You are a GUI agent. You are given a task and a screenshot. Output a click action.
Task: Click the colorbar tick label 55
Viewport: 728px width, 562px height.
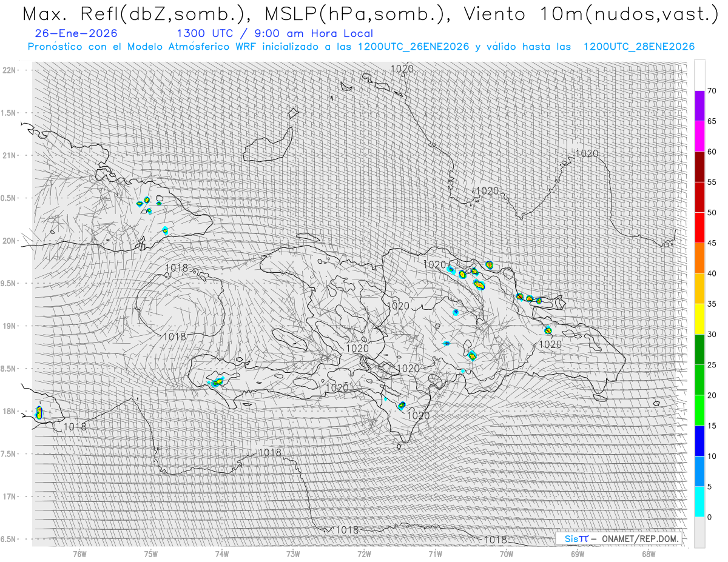pos(712,182)
